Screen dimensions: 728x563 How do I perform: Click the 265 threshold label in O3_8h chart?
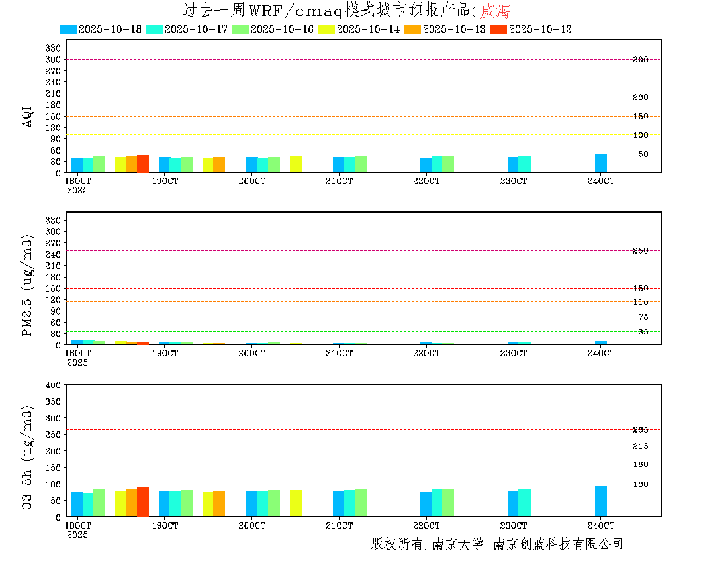click(x=640, y=430)
